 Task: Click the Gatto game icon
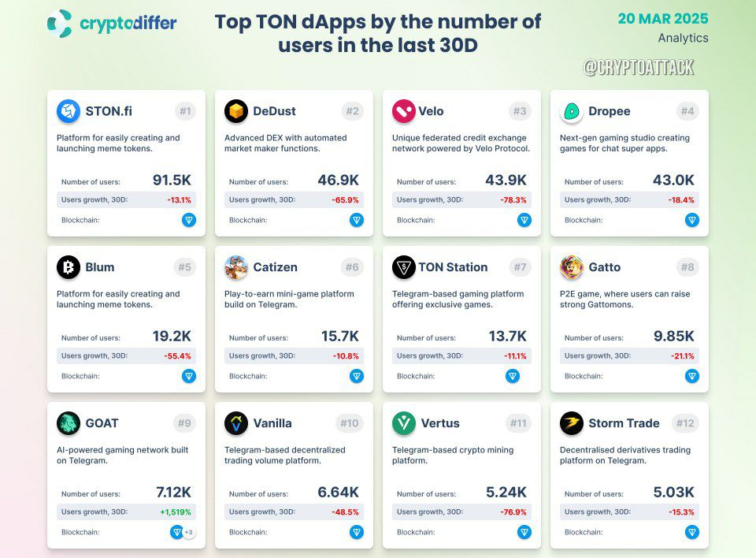572,267
